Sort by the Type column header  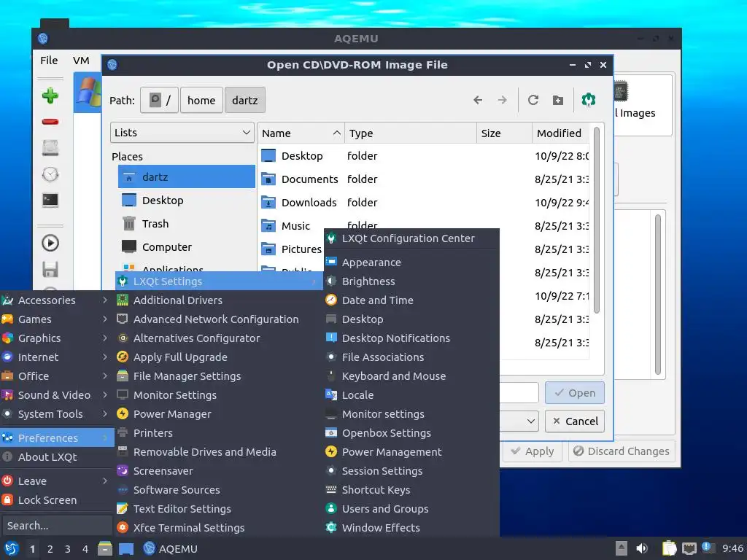click(410, 133)
